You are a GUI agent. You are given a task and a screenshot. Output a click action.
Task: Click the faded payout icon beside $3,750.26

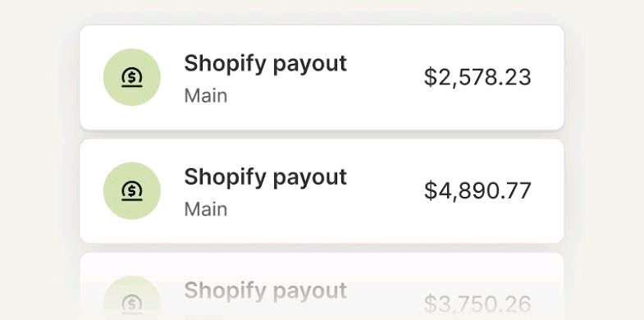tap(132, 304)
